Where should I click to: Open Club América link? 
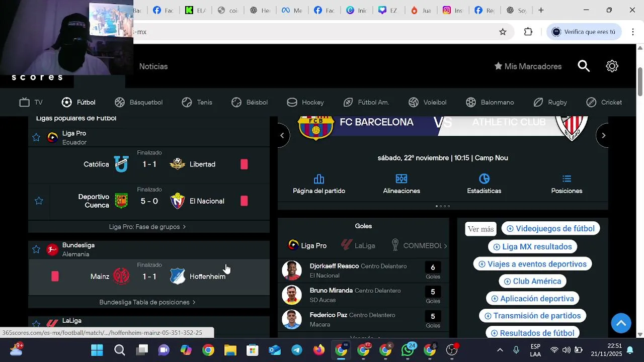532,281
